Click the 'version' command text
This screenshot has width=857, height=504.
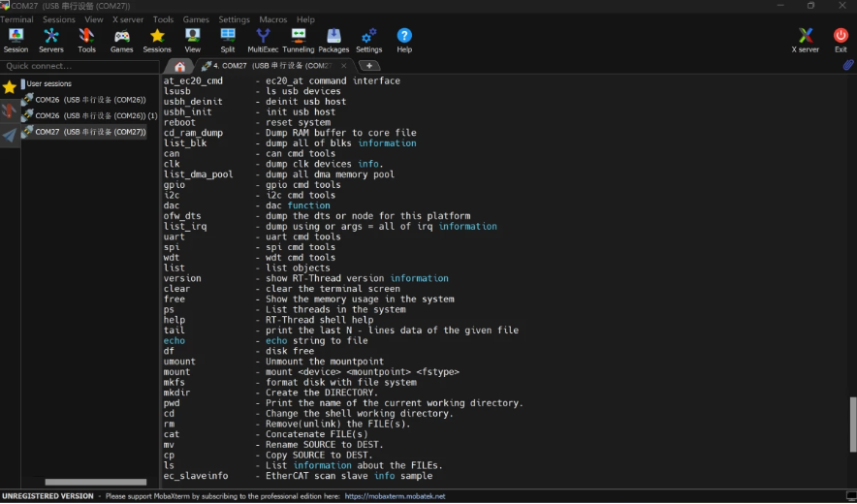tap(182, 278)
